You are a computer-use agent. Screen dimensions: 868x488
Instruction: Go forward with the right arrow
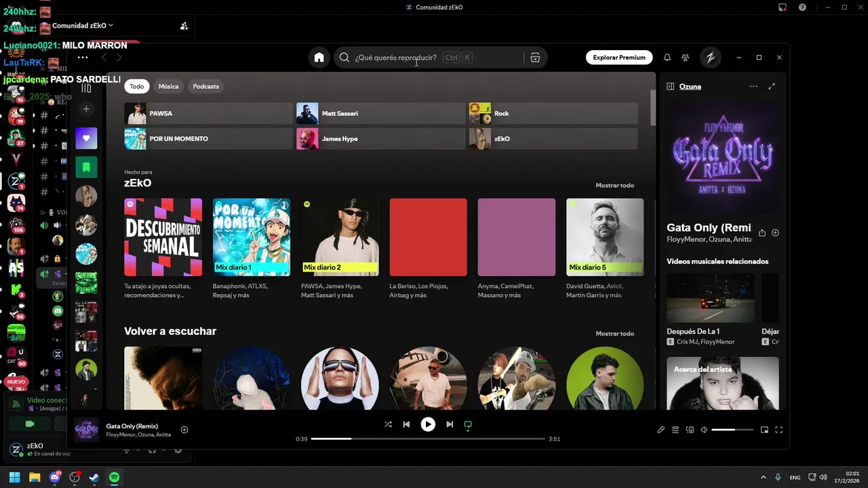(119, 58)
